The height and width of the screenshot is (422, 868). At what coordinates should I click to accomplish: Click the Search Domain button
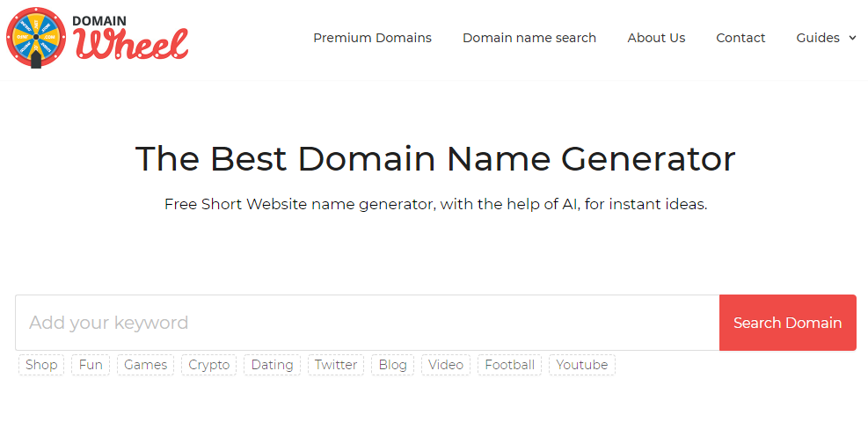tap(788, 323)
